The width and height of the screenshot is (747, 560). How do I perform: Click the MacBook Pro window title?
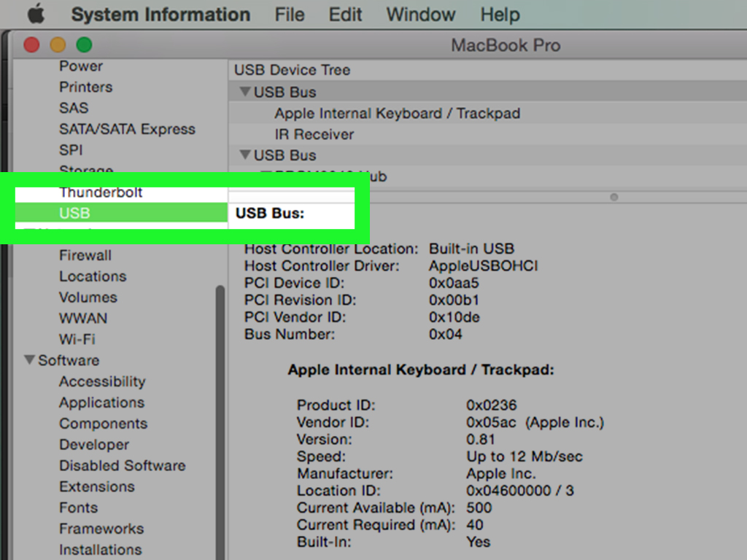(506, 45)
